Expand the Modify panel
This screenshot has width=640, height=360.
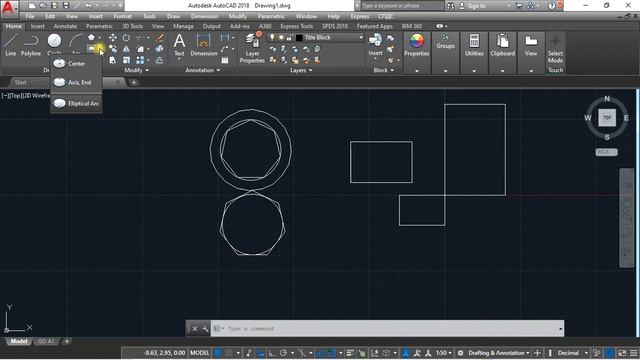[137, 70]
